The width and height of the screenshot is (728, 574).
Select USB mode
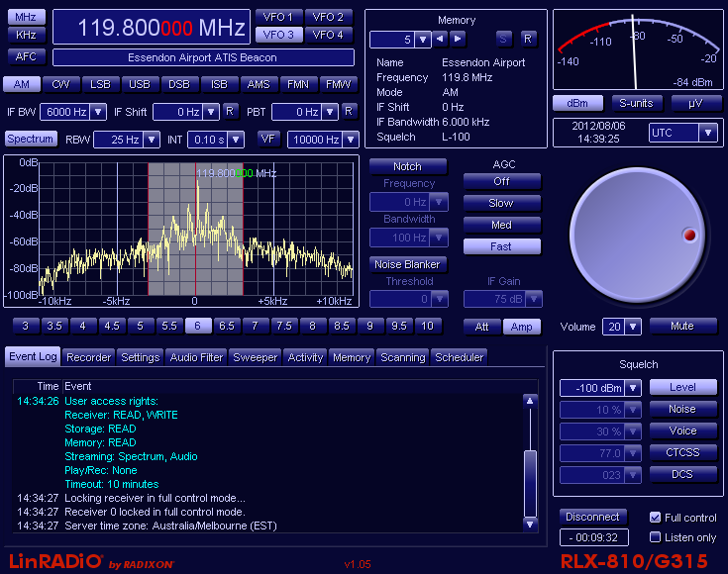click(x=140, y=84)
